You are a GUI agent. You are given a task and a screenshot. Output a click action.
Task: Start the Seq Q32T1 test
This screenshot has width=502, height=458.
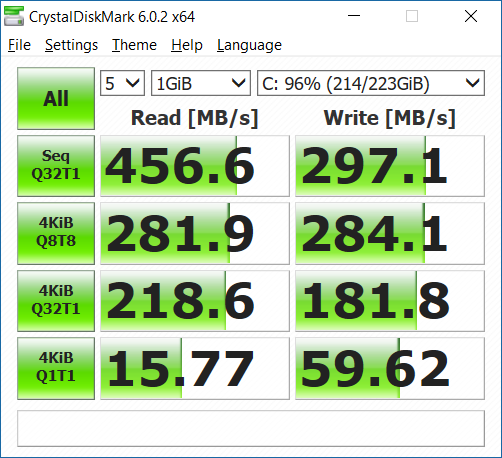coord(56,166)
